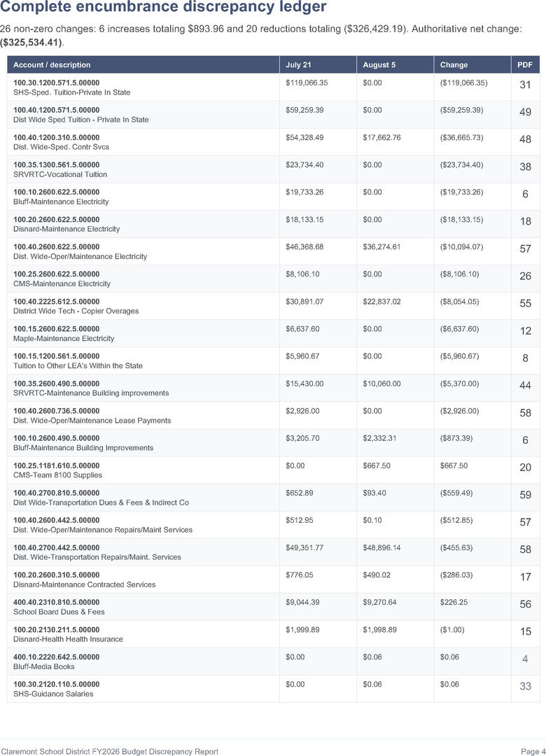The height and width of the screenshot is (756, 546).
Task: Click PDF page 20 for CMS-Team 8100 Supplies
Action: coord(525,467)
